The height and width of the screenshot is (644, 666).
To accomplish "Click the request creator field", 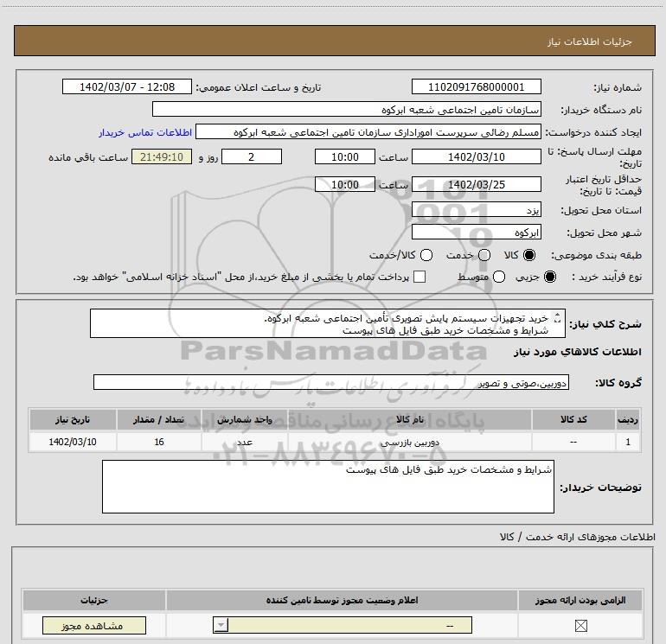I will [x=368, y=132].
